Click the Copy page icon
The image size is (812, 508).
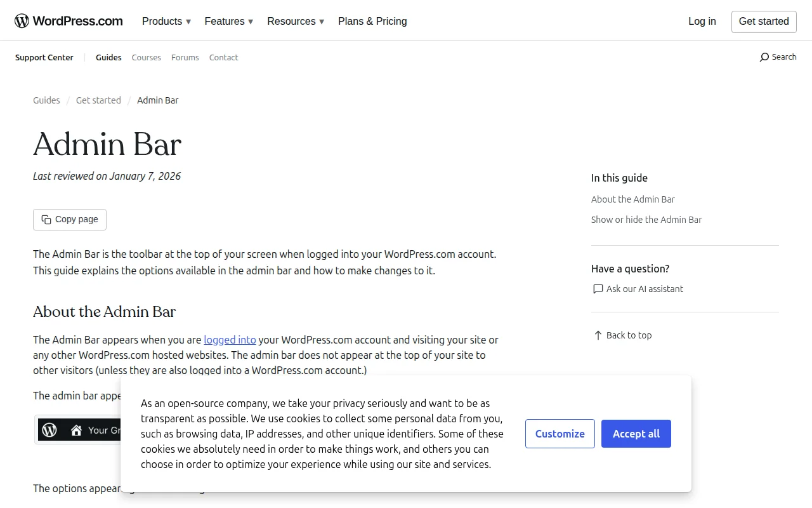(46, 219)
